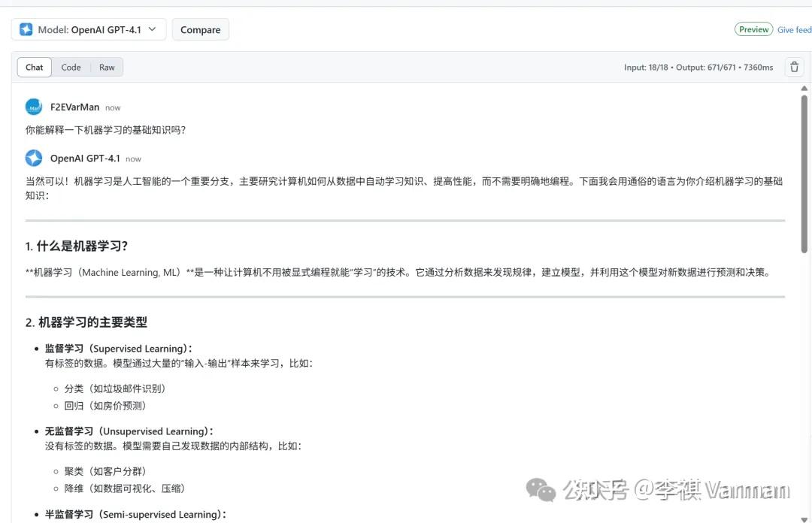Click the Preview badge
812x523 pixels.
click(x=753, y=29)
